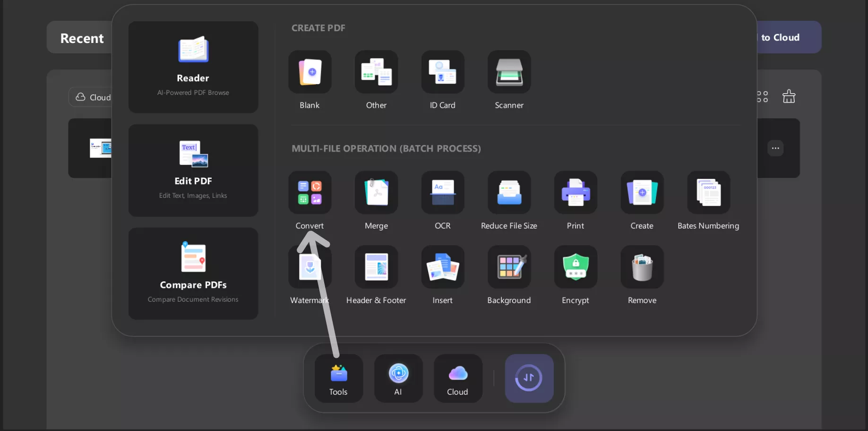
Task: Create PDF from Scanner
Action: [x=509, y=72]
